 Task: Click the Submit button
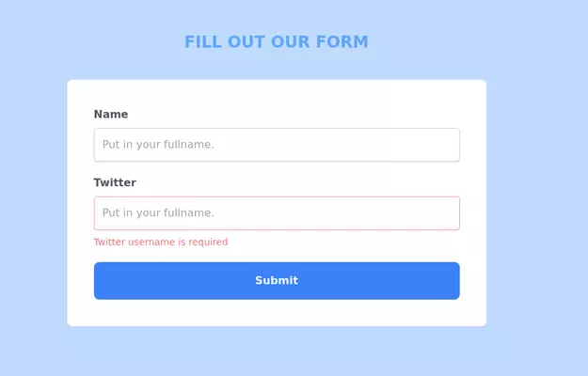tap(277, 280)
